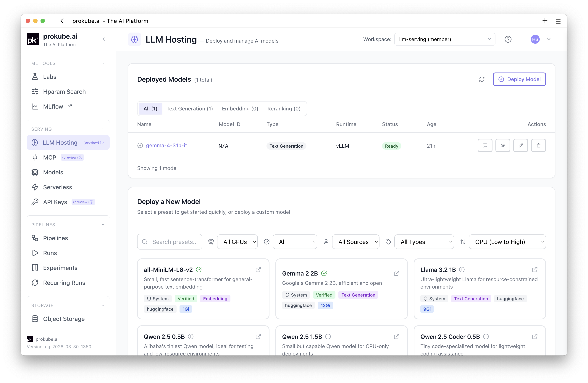Open MLflow in the sidebar
This screenshot has width=588, height=383.
pyautogui.click(x=68, y=107)
